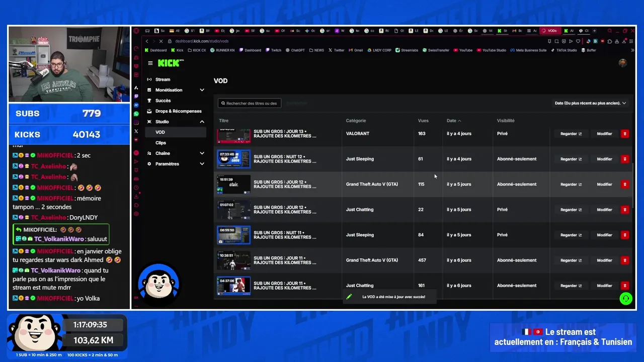Go back with the browser back arrow
The height and width of the screenshot is (362, 644).
(146, 41)
